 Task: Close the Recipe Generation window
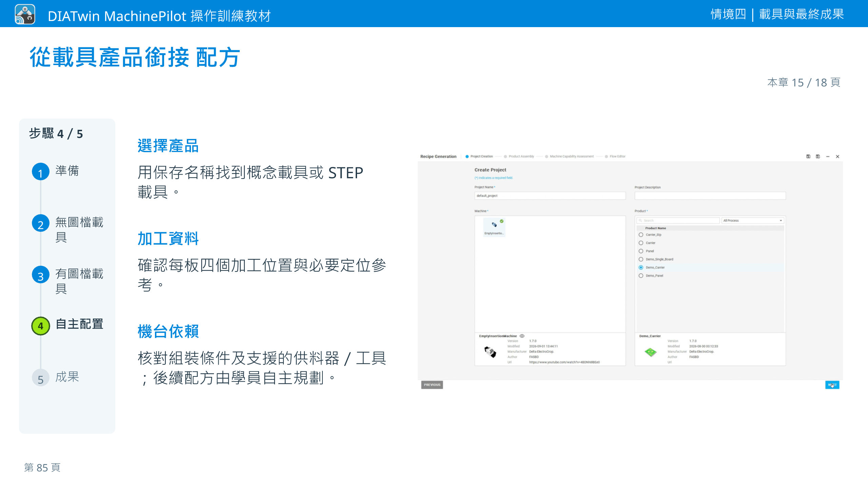(x=837, y=157)
